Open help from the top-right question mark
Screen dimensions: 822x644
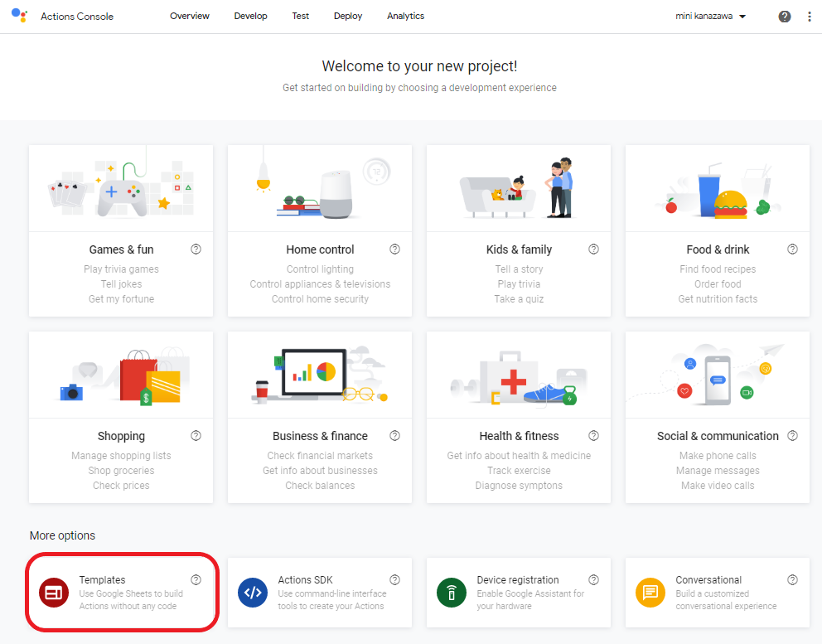pyautogui.click(x=785, y=17)
